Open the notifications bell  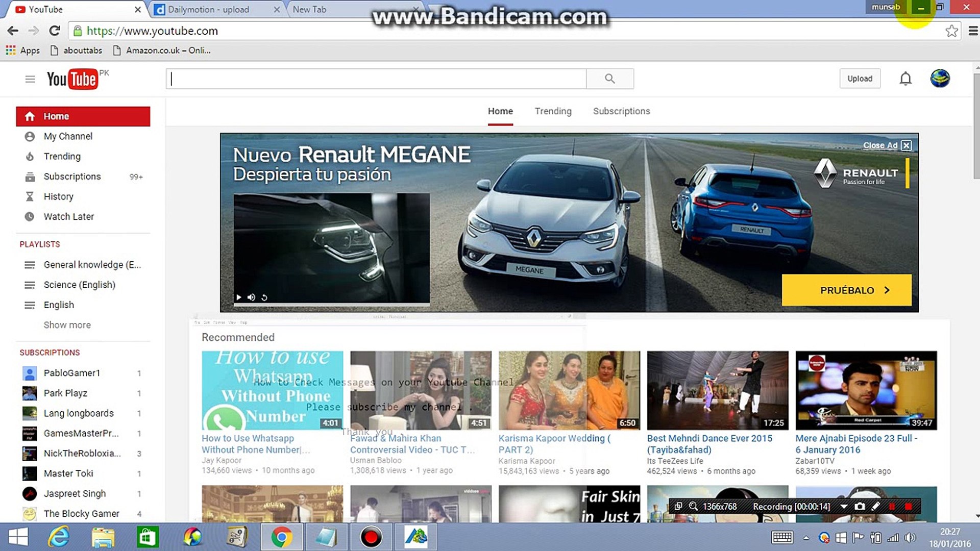click(x=905, y=79)
